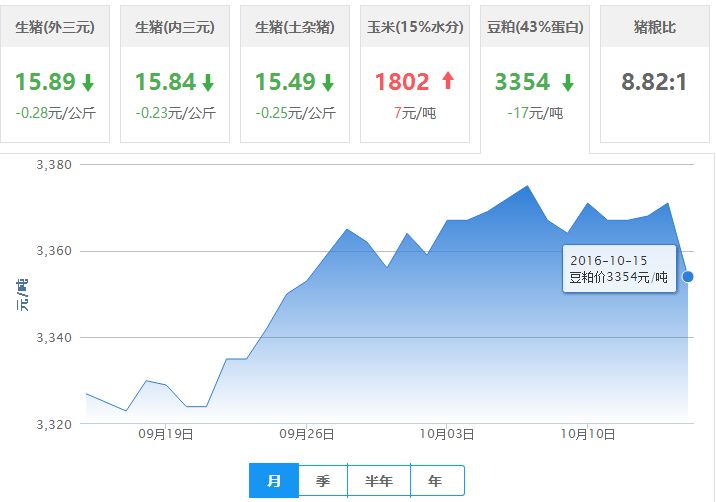The height and width of the screenshot is (502, 716).
Task: Click the 3,380 y-axis label
Action: 54,165
